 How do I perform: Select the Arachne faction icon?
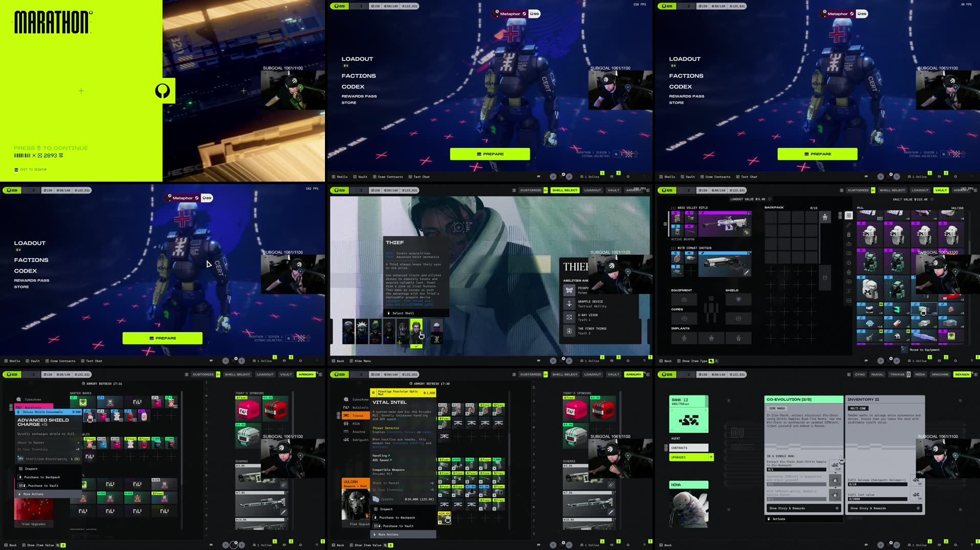tap(346, 432)
